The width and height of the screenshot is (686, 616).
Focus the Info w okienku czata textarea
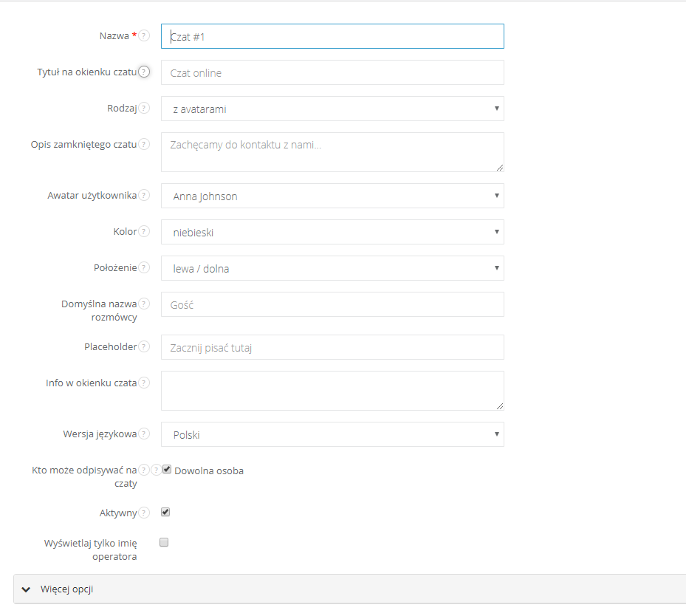(x=332, y=390)
